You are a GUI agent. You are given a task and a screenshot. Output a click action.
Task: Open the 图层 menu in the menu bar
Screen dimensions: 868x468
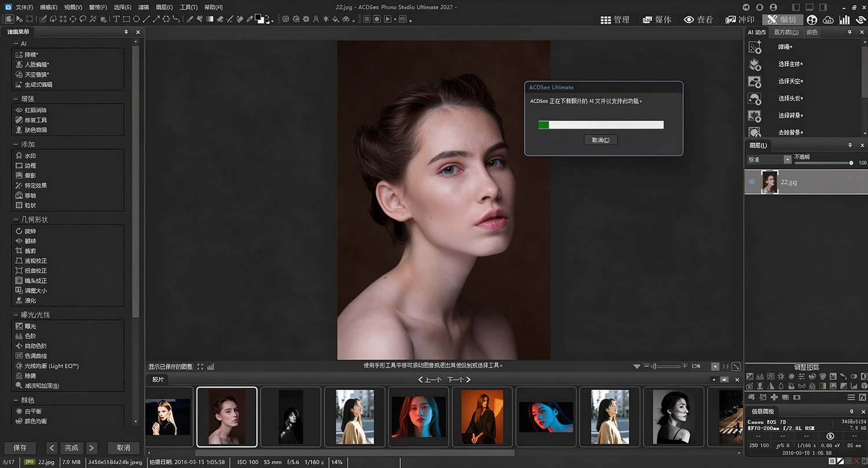pos(164,8)
